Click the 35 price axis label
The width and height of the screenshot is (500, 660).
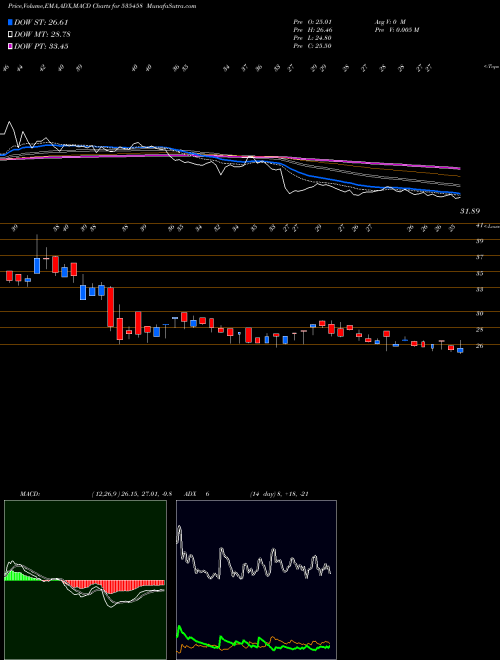pyautogui.click(x=479, y=274)
